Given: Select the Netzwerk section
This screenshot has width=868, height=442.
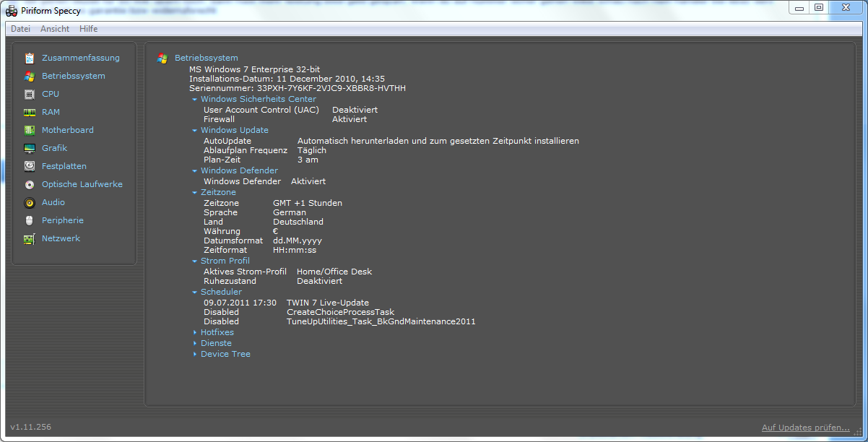Looking at the screenshot, I should [x=61, y=238].
